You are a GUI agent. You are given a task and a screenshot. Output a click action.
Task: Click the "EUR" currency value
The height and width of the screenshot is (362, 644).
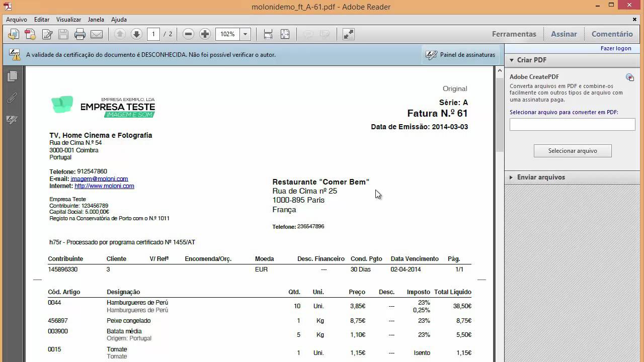[x=261, y=269]
